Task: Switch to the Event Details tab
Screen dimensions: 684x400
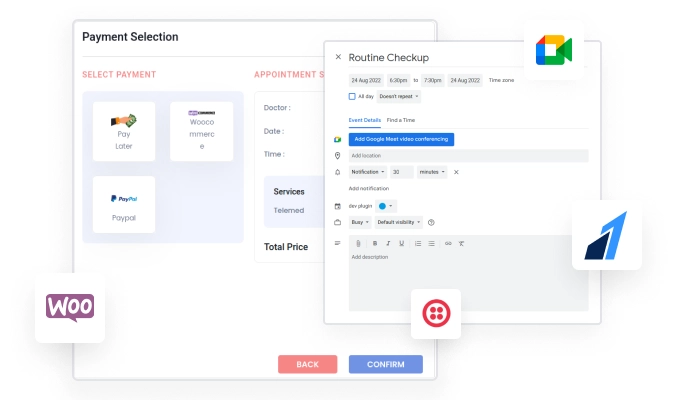Action: (365, 120)
